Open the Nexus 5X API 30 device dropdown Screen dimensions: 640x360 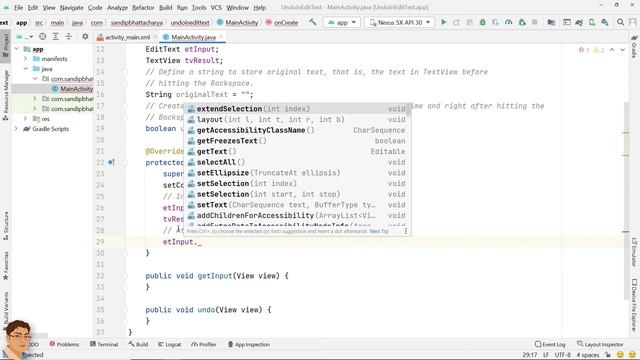(x=400, y=22)
